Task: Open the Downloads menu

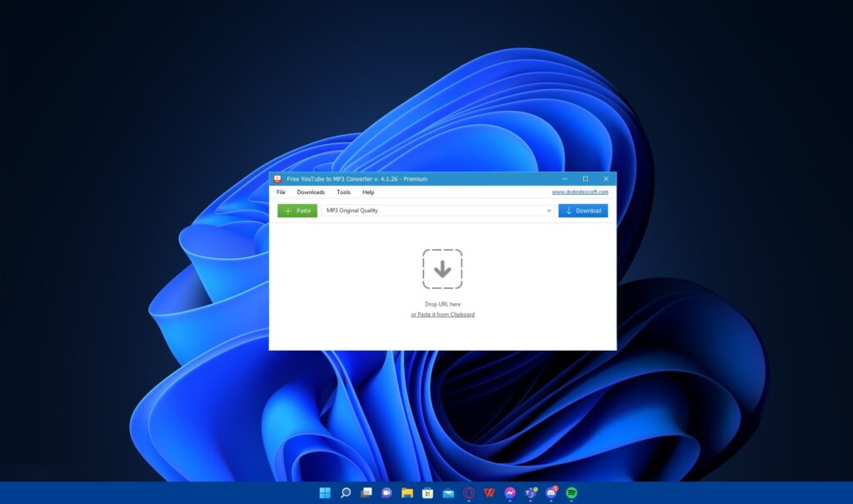Action: tap(311, 192)
